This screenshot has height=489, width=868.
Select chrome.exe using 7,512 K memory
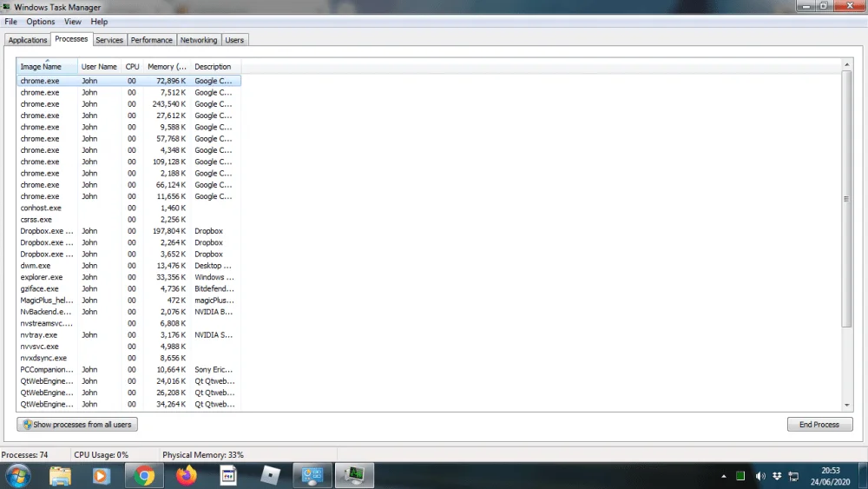tap(128, 92)
